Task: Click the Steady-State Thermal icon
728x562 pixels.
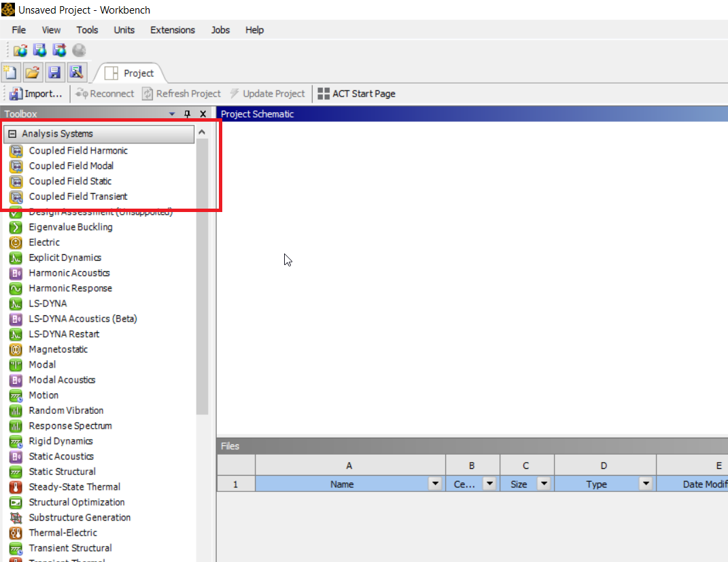Action: tap(16, 487)
